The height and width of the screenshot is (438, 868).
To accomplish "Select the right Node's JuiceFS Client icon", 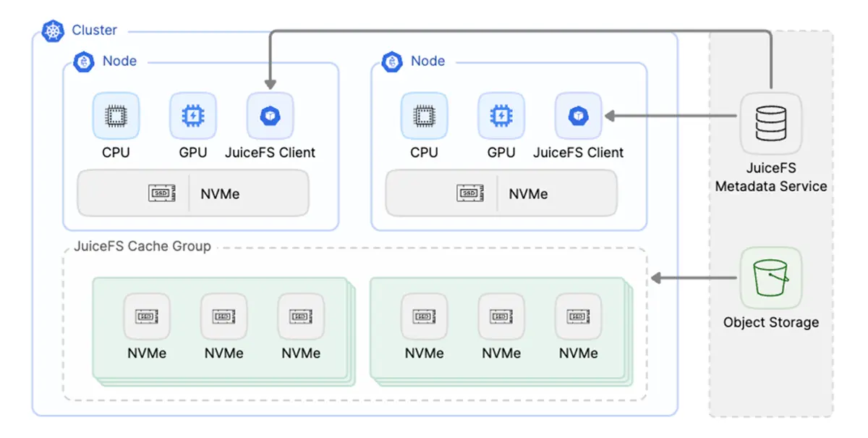I will (x=578, y=116).
